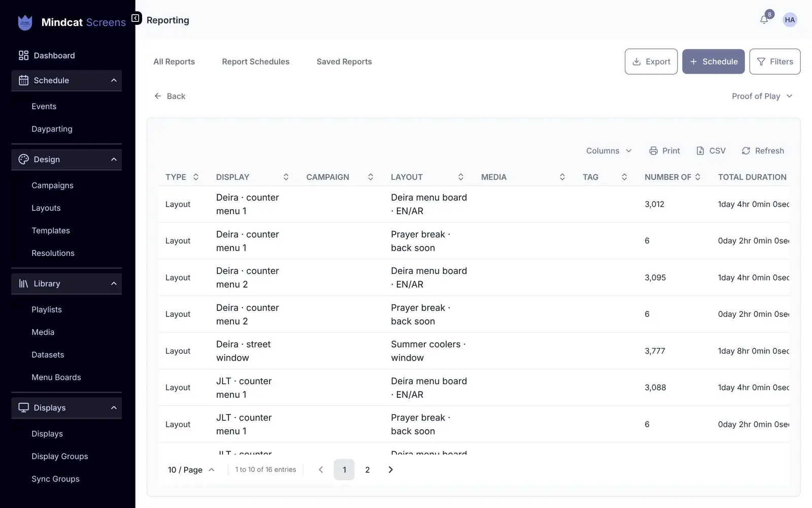Click the Dashboard grid icon
Viewport: 812px width, 508px height.
(x=23, y=55)
